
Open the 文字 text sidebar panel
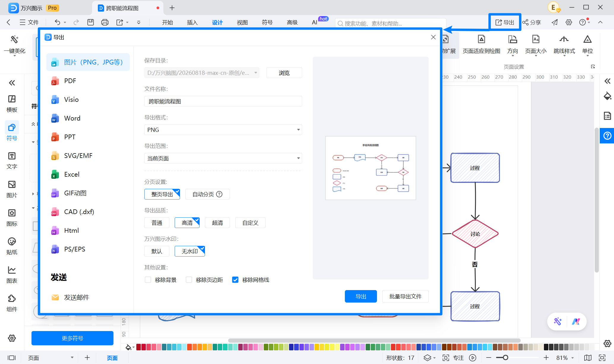point(12,161)
